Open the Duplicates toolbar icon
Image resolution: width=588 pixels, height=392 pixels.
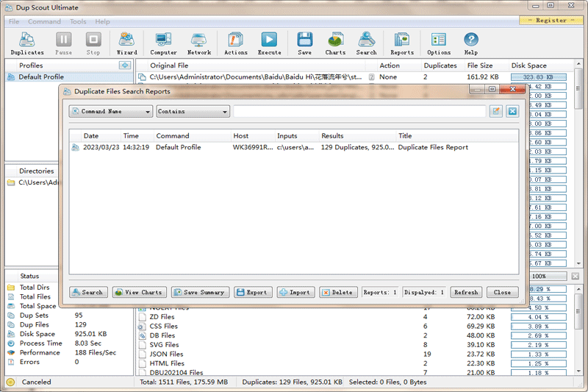coord(27,43)
